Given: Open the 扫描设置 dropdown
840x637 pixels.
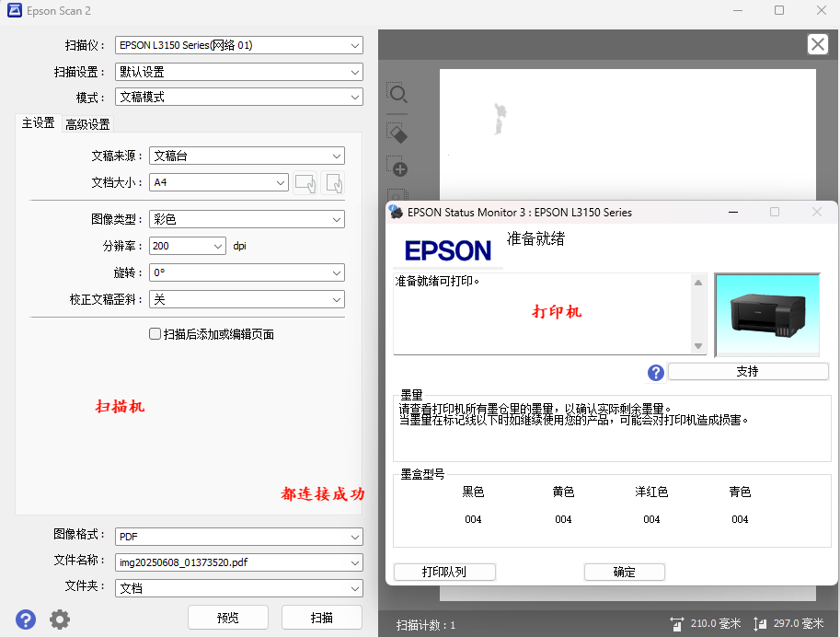Looking at the screenshot, I should click(x=239, y=72).
